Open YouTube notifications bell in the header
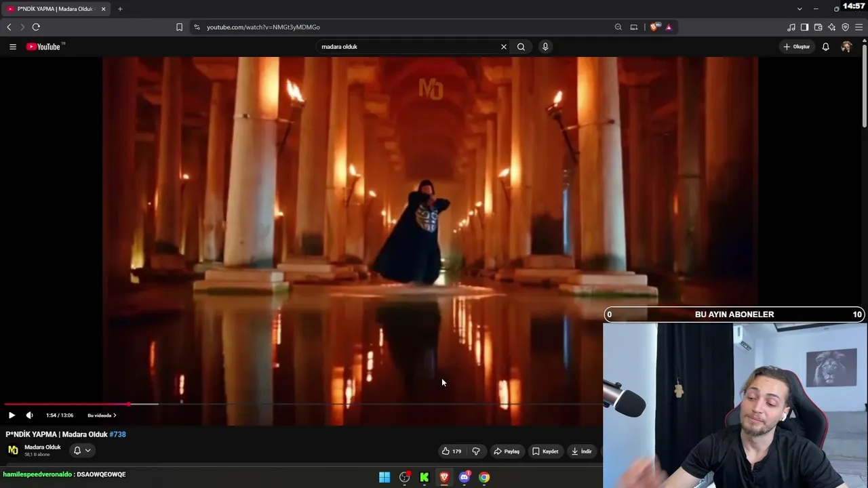Image resolution: width=868 pixels, height=488 pixels. 825,47
